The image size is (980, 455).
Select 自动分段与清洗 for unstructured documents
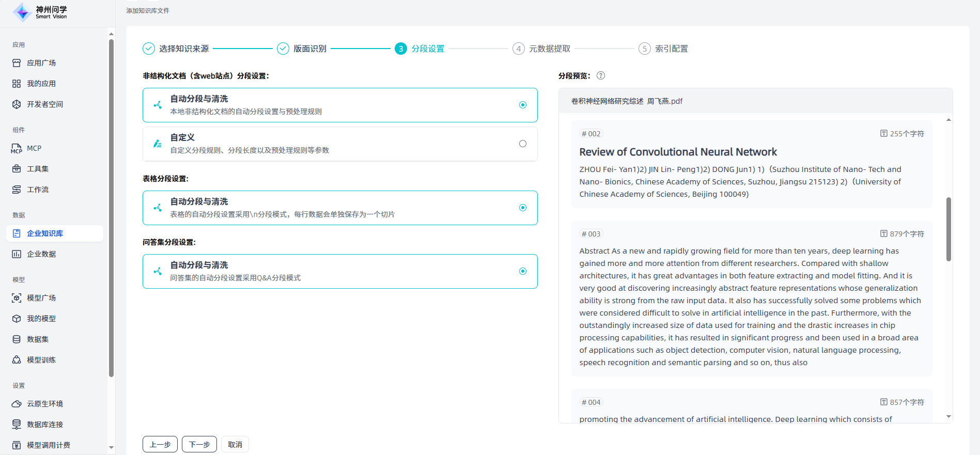[523, 105]
